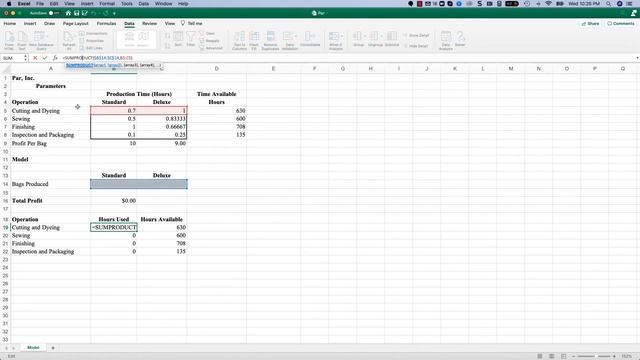Viewport: 640px width, 360px height.
Task: Confirm formula with the checkmark icon
Action: tap(45, 58)
